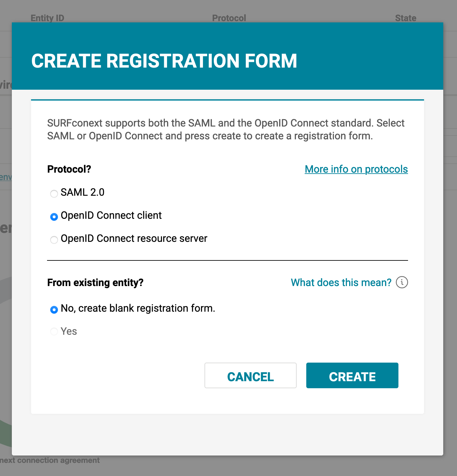The image size is (457, 476).
Task: Click the SAML 2.0 label text
Action: (83, 192)
